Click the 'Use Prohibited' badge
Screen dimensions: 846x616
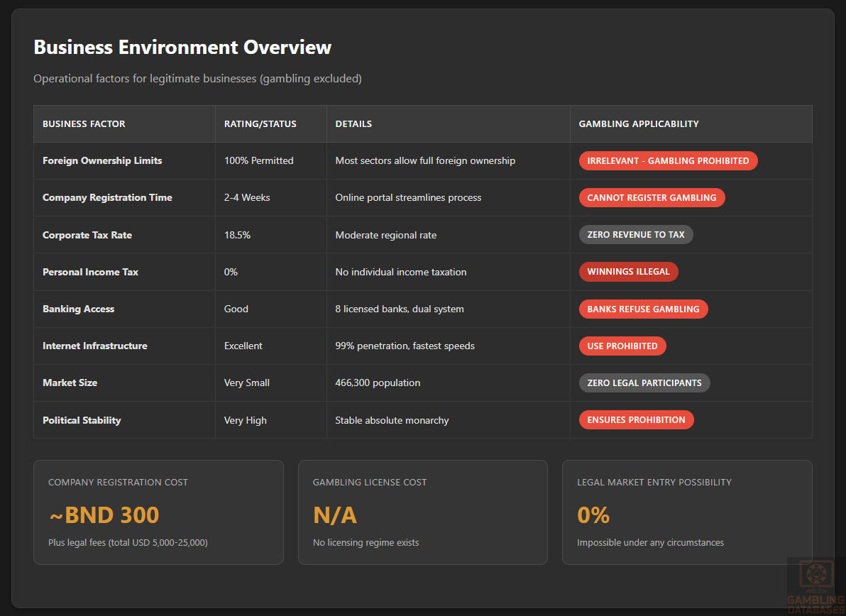622,346
